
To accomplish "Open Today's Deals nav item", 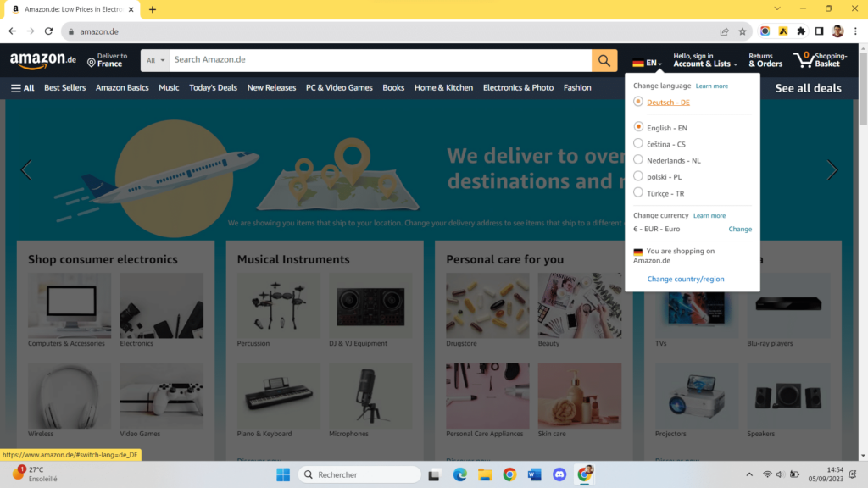I will pos(213,88).
